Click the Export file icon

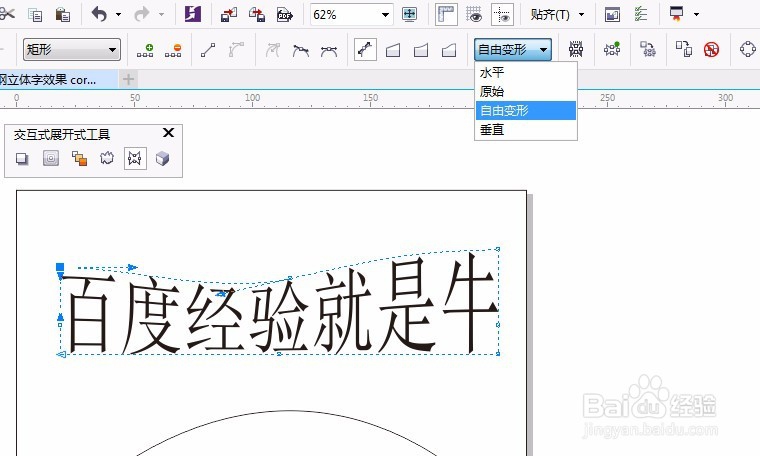click(x=257, y=15)
